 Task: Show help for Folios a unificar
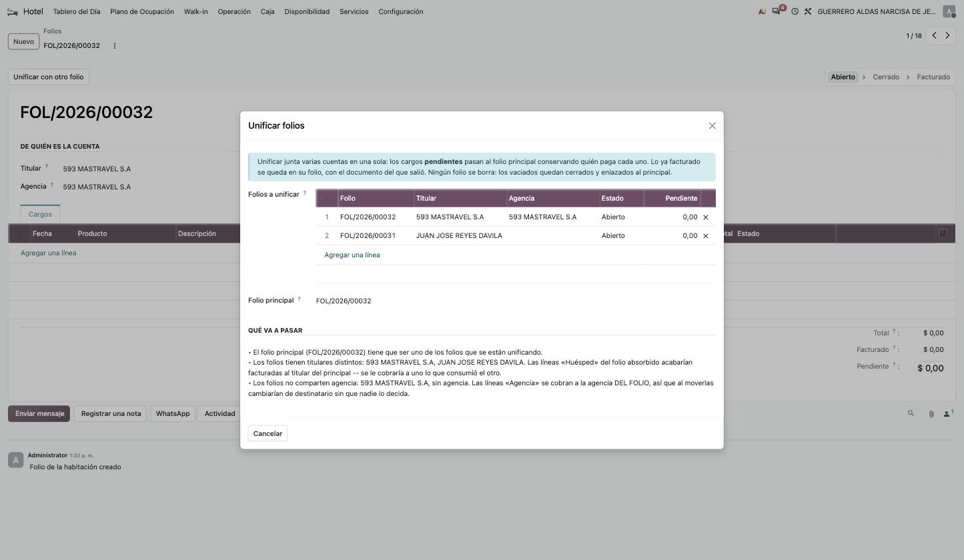click(305, 193)
